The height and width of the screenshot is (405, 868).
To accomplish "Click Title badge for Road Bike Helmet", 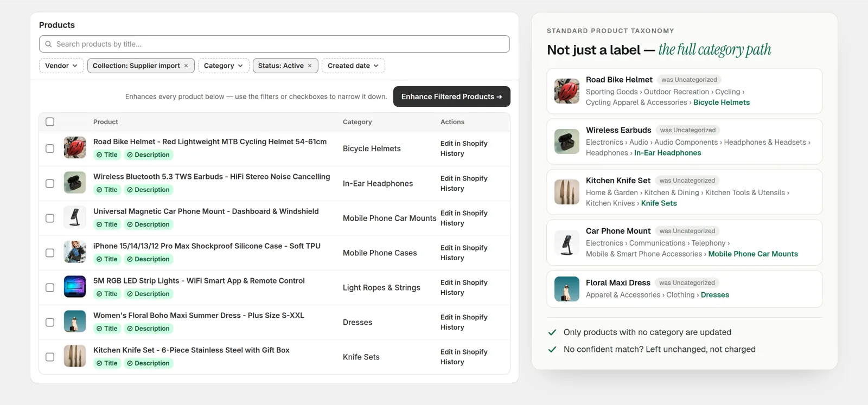I will click(107, 155).
